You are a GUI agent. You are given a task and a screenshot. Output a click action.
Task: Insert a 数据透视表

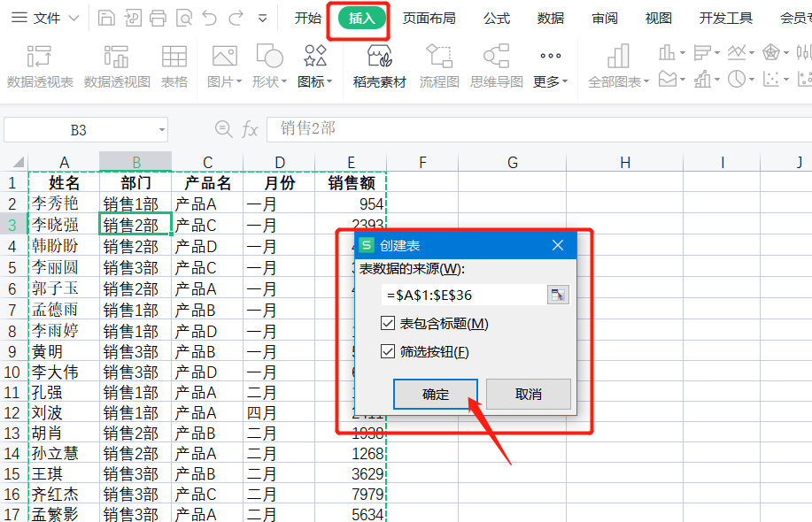(x=40, y=66)
